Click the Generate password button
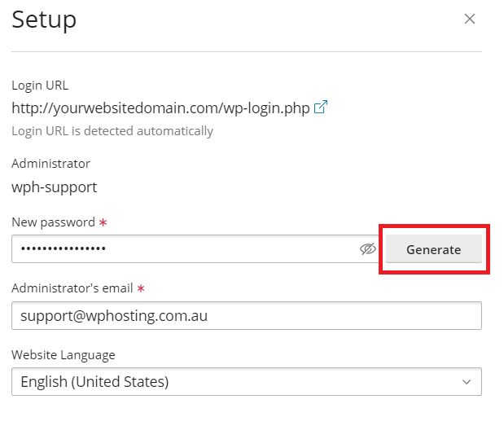This screenshot has height=426, width=504. coord(433,249)
